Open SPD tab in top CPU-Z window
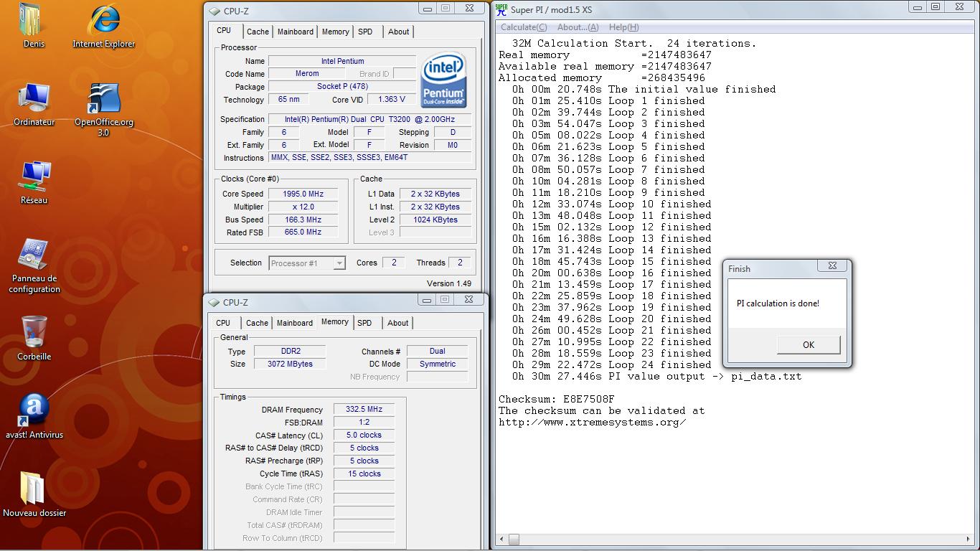 pos(365,32)
